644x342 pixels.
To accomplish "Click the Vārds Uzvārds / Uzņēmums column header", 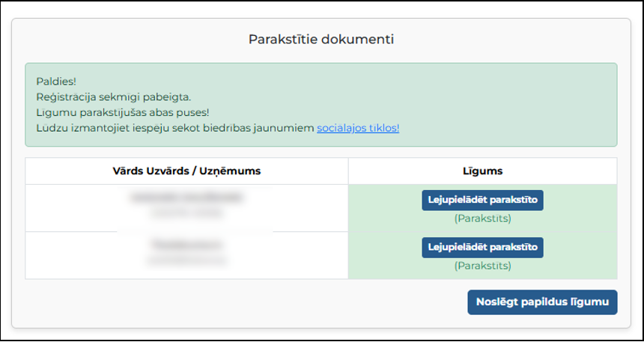I will (186, 171).
